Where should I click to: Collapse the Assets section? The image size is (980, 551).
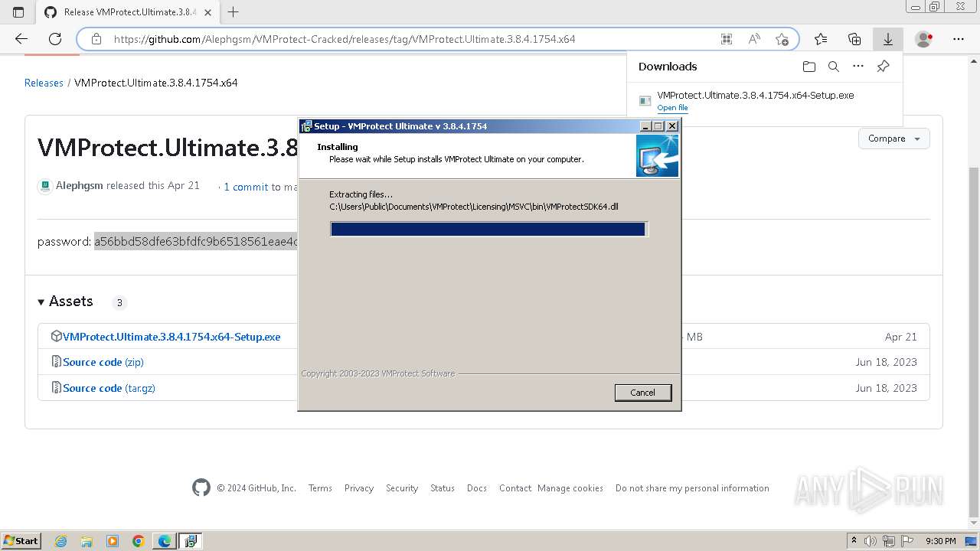[x=65, y=302]
